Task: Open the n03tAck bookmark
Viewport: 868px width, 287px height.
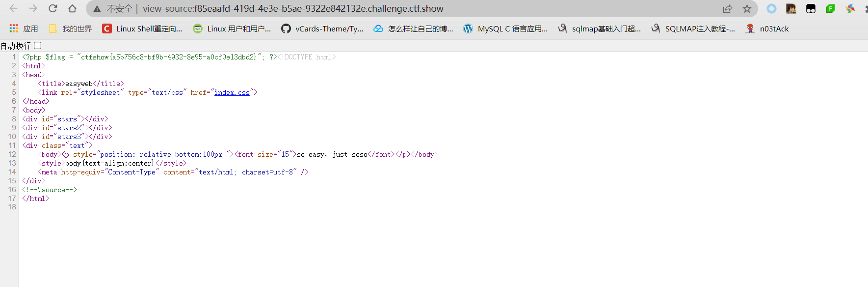Action: [x=767, y=29]
